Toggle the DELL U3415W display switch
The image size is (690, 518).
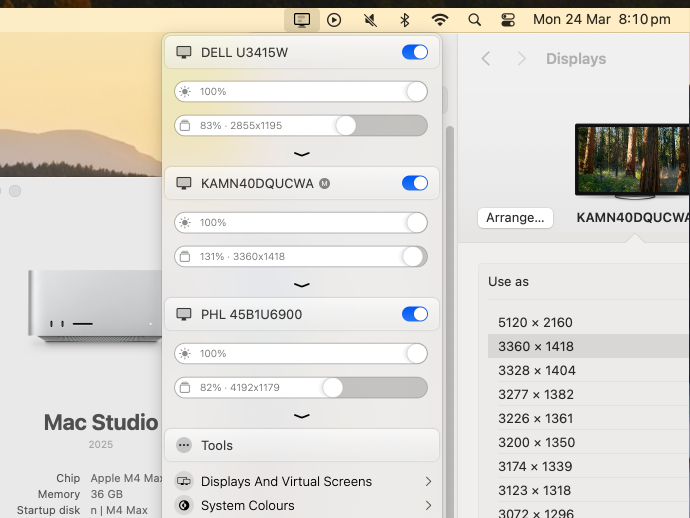[415, 52]
